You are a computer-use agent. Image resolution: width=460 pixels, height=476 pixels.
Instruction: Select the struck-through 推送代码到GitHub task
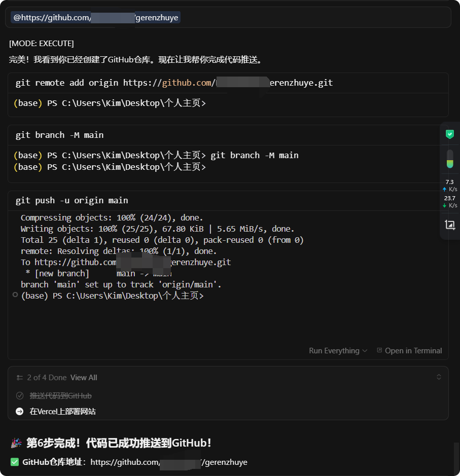[60, 395]
